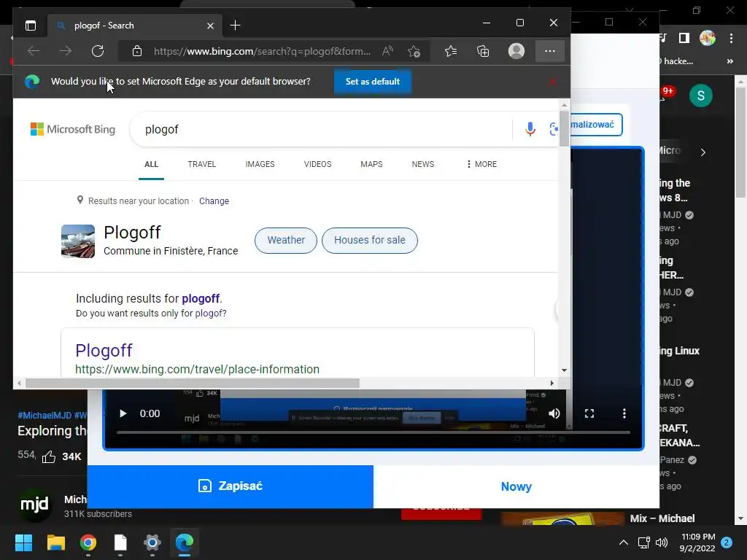747x560 pixels.
Task: Open YouTube account avatar S
Action: coord(701,96)
